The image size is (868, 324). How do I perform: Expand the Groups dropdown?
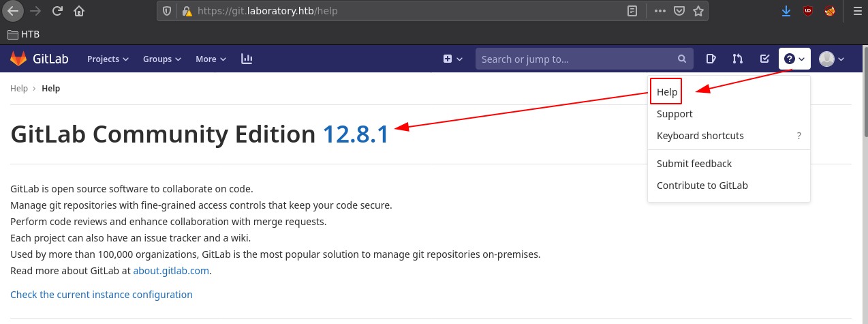(x=161, y=59)
